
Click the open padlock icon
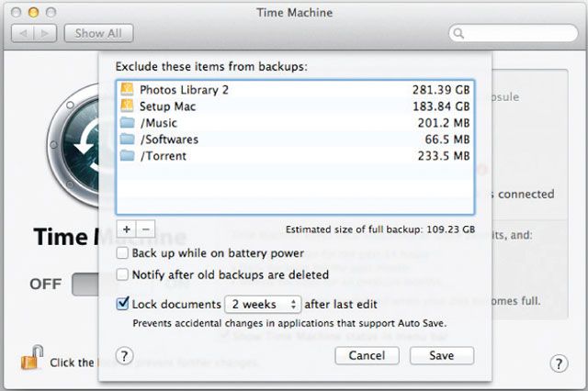click(x=31, y=357)
